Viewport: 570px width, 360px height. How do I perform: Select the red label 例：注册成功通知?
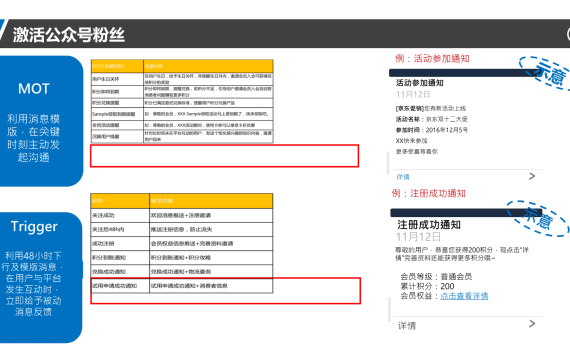(x=429, y=193)
